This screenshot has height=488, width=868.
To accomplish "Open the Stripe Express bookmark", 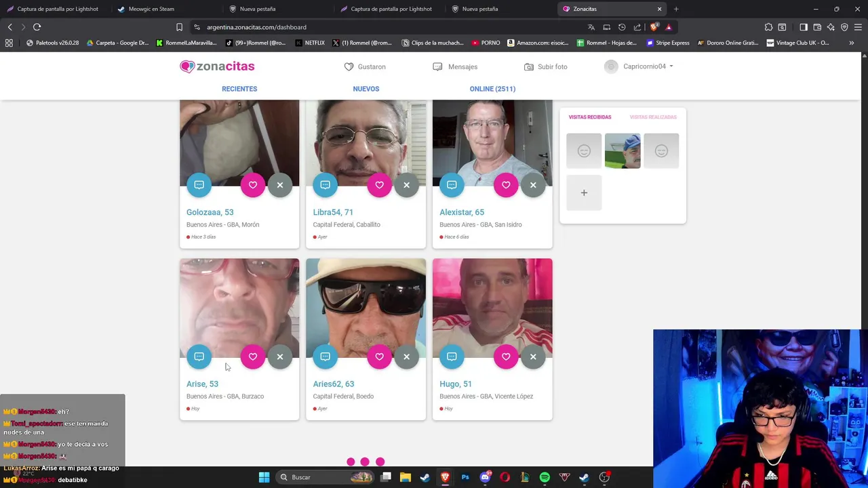I will point(668,43).
